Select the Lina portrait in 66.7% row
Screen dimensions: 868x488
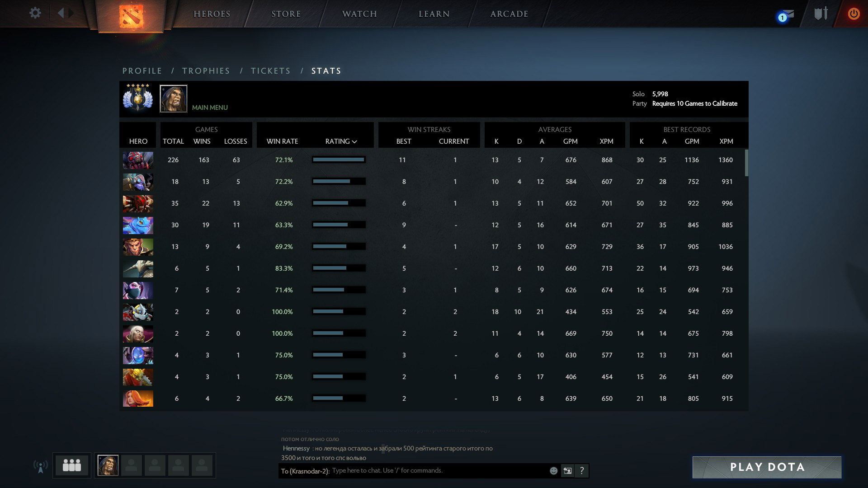click(138, 399)
